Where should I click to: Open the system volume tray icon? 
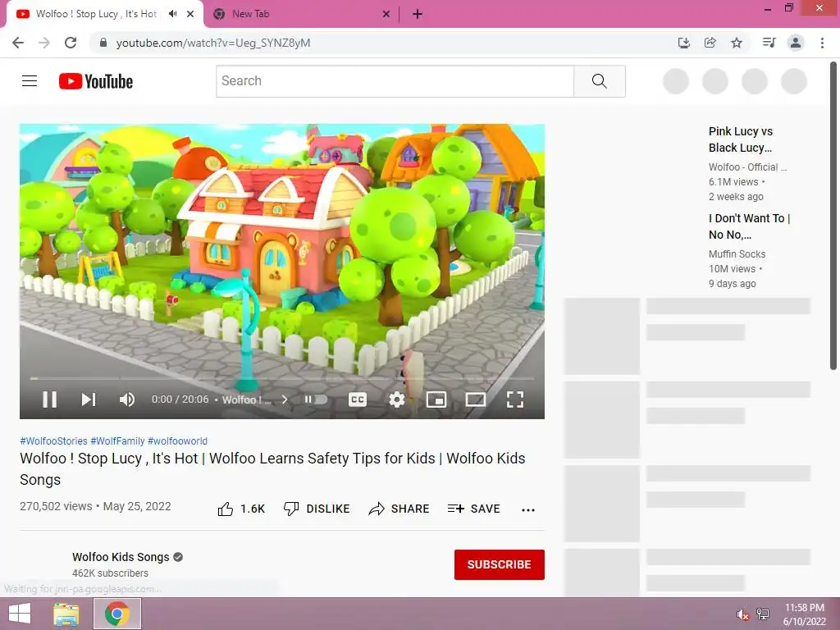coord(742,614)
